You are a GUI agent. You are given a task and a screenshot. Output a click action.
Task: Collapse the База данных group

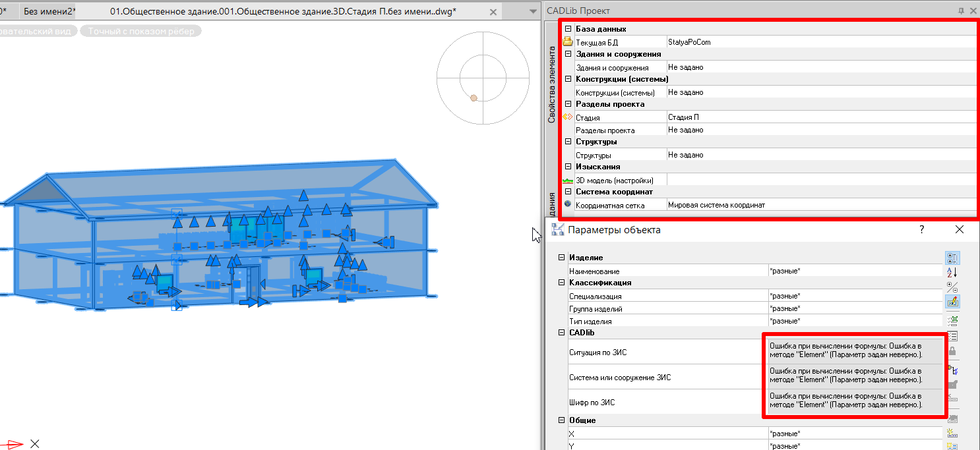click(568, 29)
